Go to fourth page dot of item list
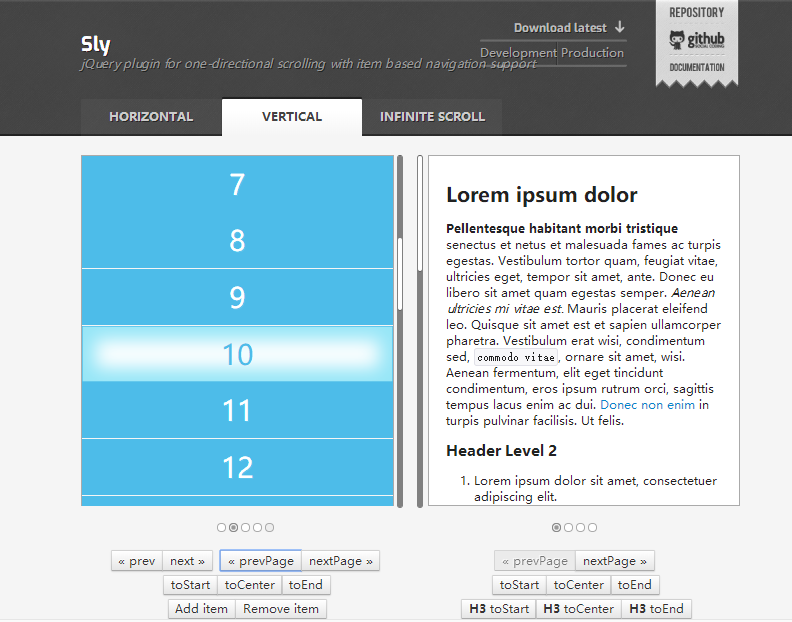The image size is (792, 622). (x=258, y=528)
